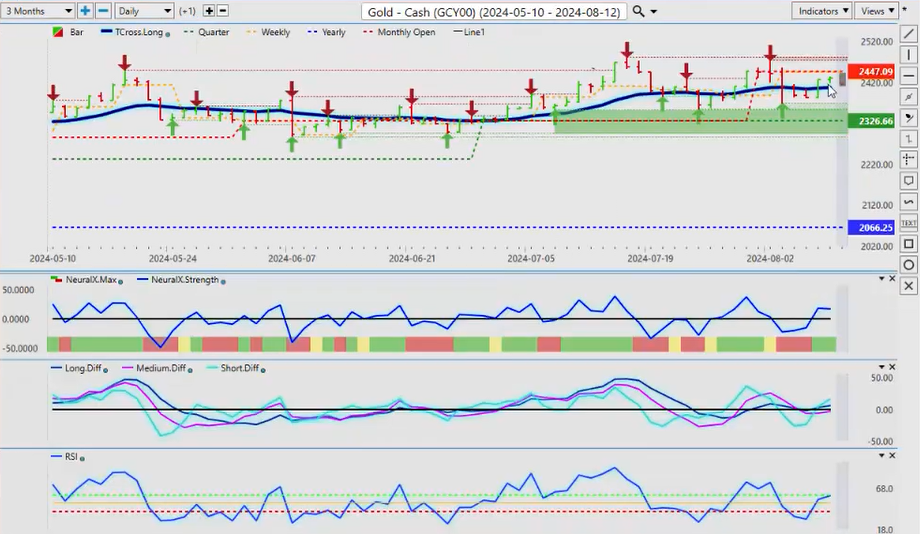Click the Gold - Cash symbol field

493,12
